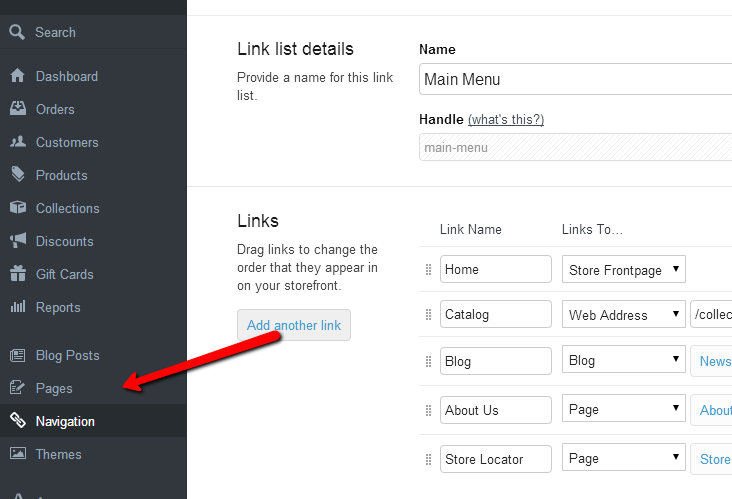Open Themes section in sidebar
Viewport: 732px width, 499px height.
point(58,454)
